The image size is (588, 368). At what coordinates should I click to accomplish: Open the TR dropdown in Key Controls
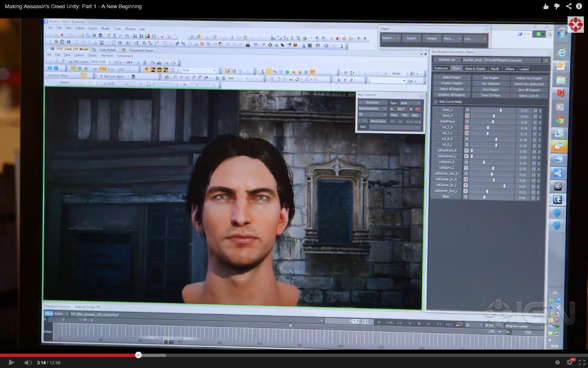point(372,114)
